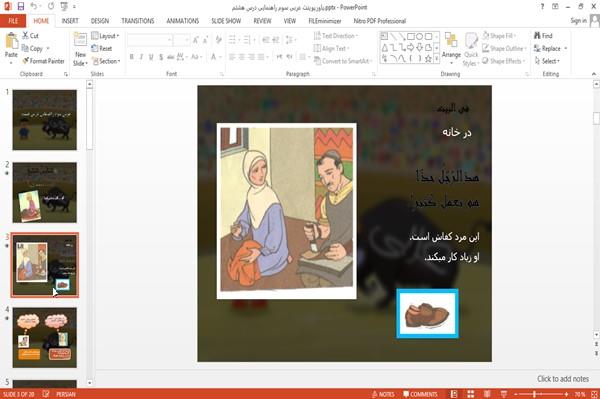Click 'Click to add notes' area

tap(562, 379)
